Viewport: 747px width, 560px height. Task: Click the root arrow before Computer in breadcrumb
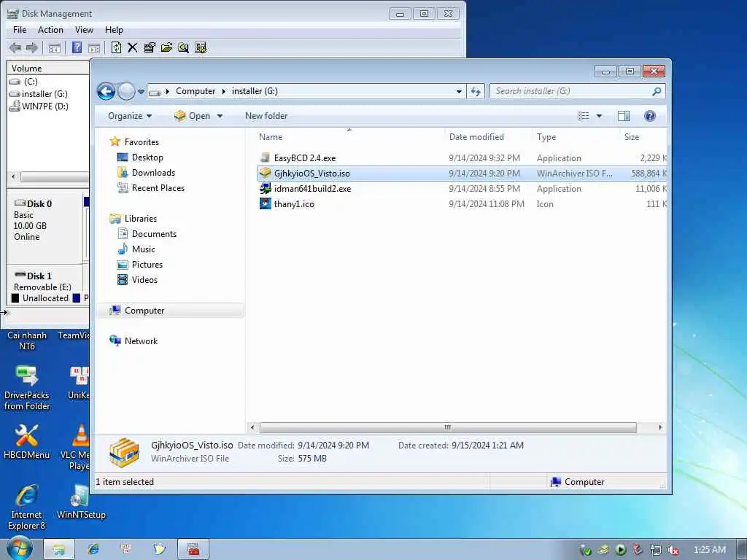(168, 91)
